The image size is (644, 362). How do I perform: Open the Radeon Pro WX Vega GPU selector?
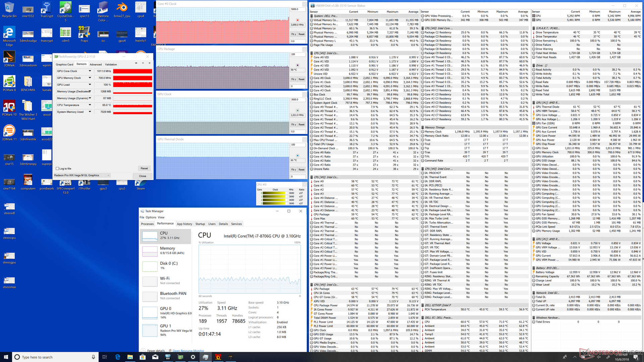(82, 175)
